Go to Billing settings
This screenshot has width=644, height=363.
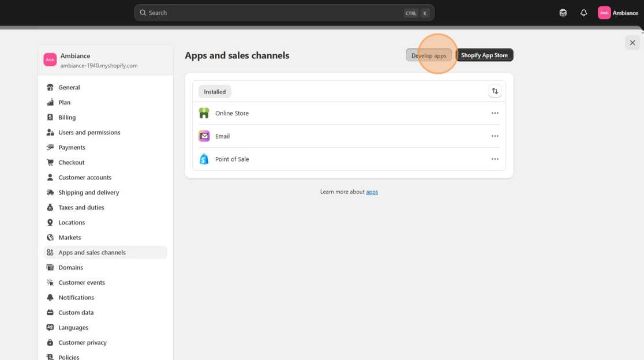[67, 117]
